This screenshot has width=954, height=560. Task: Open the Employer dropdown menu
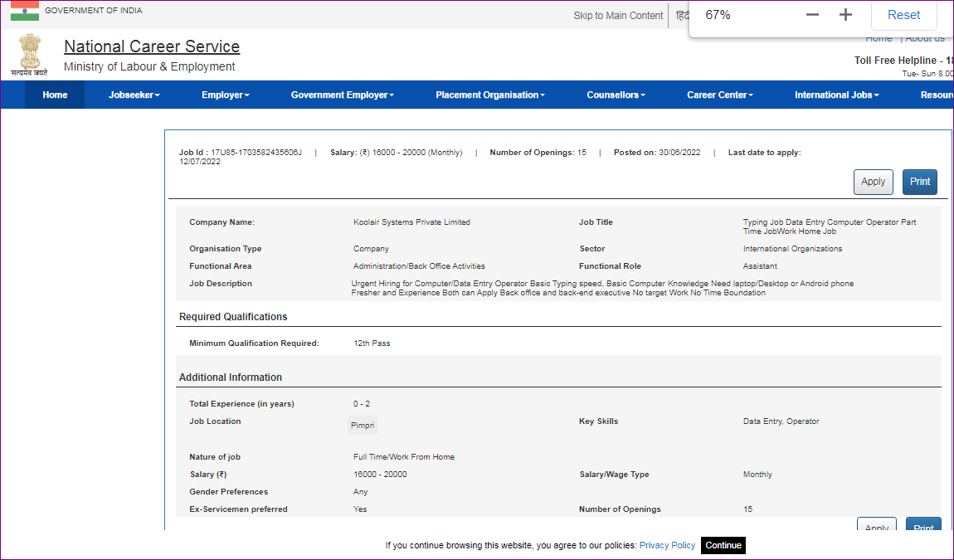click(225, 95)
